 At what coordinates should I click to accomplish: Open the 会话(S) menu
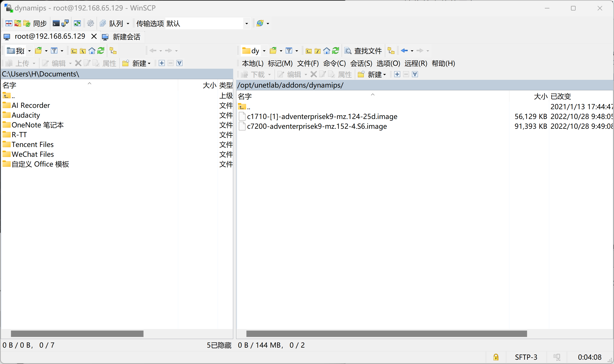point(361,63)
